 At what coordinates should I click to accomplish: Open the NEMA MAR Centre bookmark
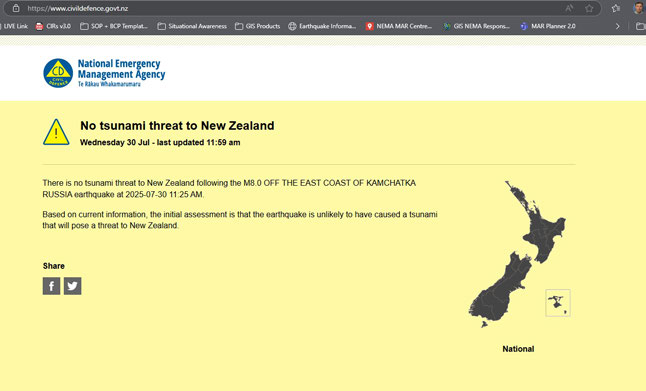tap(398, 26)
